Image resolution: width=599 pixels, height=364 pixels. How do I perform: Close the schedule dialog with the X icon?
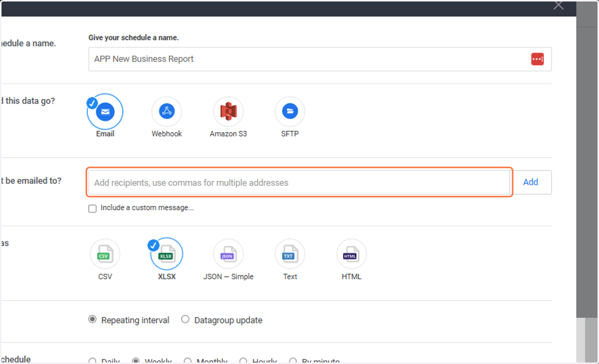click(x=559, y=5)
